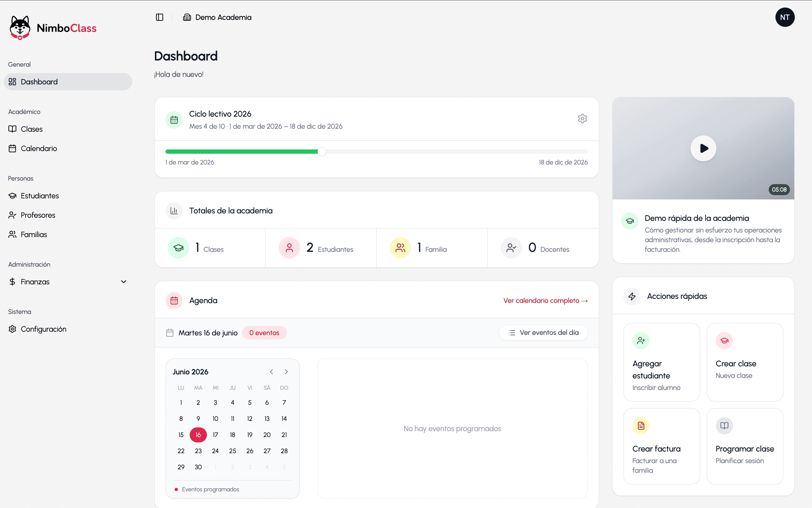Click the green cap icon beside Demo rápida

coord(630,221)
